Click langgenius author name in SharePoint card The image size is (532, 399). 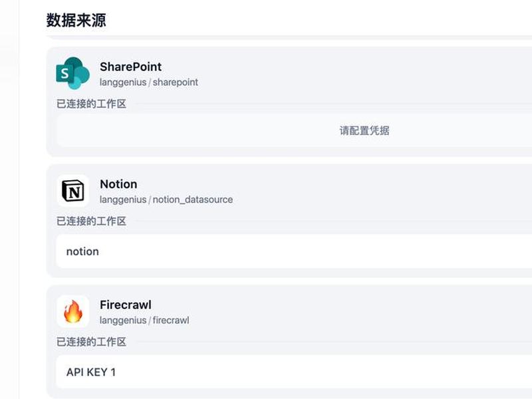pyautogui.click(x=123, y=82)
